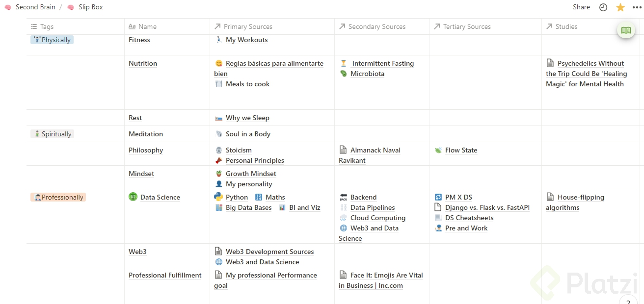Click the Flow State leaf icon
644x304 pixels.
pyautogui.click(x=438, y=150)
